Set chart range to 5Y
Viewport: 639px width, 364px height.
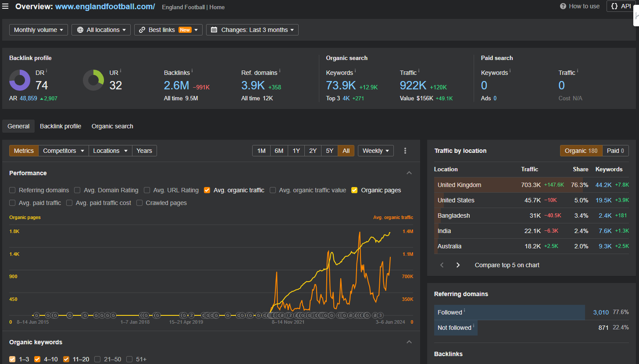coord(330,151)
